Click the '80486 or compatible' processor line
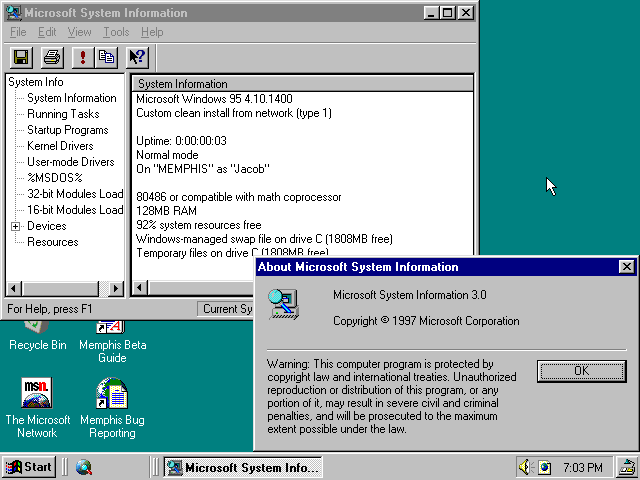Image resolution: width=640 pixels, height=480 pixels. [x=238, y=197]
